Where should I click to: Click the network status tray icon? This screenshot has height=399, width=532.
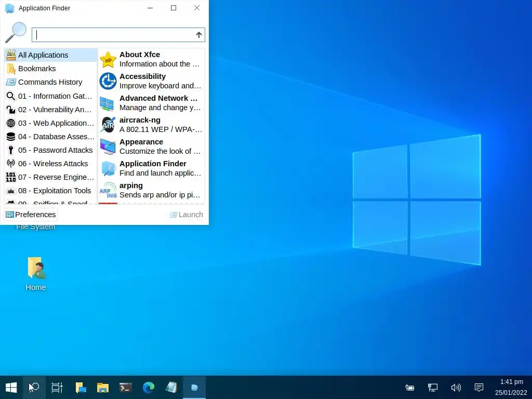[433, 388]
